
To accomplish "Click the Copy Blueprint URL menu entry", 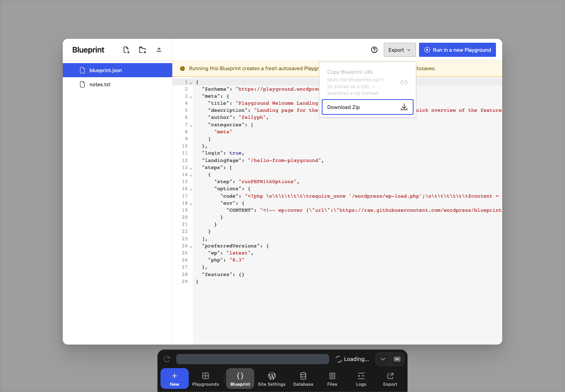I will 368,82.
